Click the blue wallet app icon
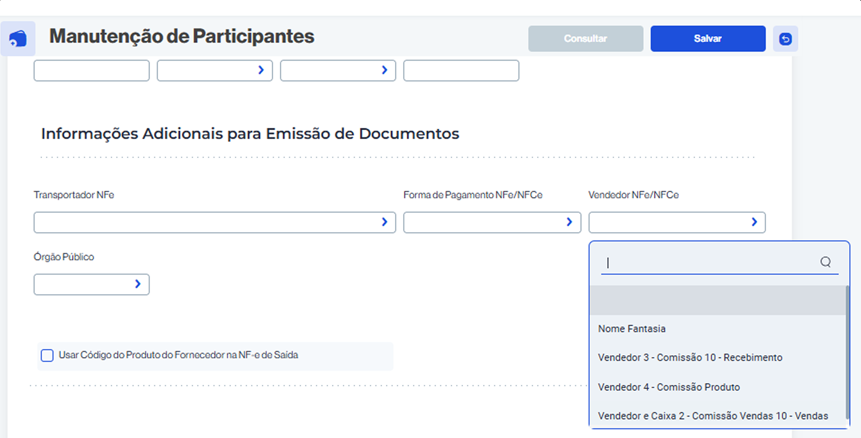This screenshot has height=438, width=861. pyautogui.click(x=18, y=38)
